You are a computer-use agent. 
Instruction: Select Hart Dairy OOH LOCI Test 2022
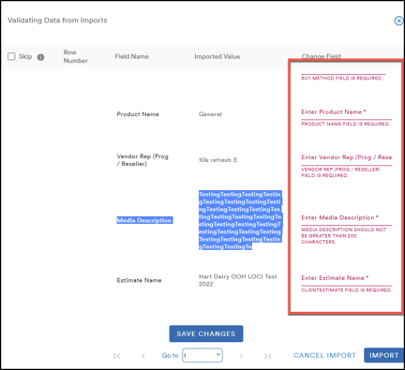point(238,280)
